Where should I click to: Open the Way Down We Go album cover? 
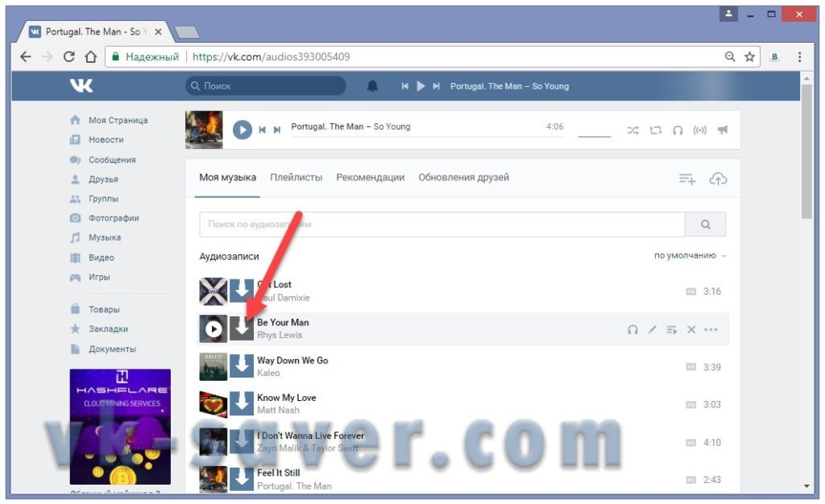point(213,367)
